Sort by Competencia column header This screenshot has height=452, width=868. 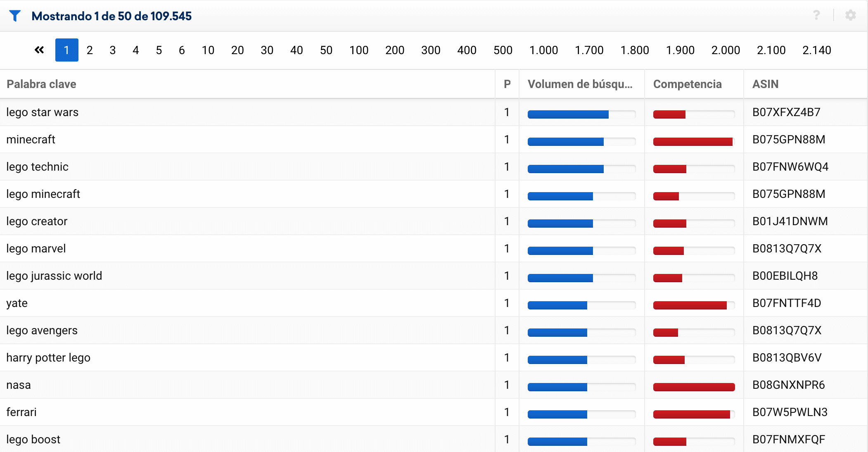(687, 84)
